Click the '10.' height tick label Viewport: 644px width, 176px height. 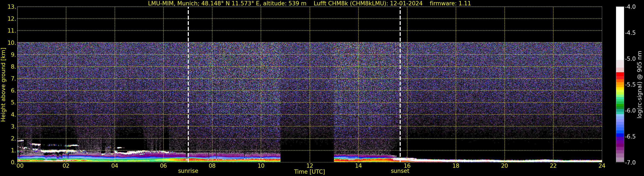[x=12, y=43]
